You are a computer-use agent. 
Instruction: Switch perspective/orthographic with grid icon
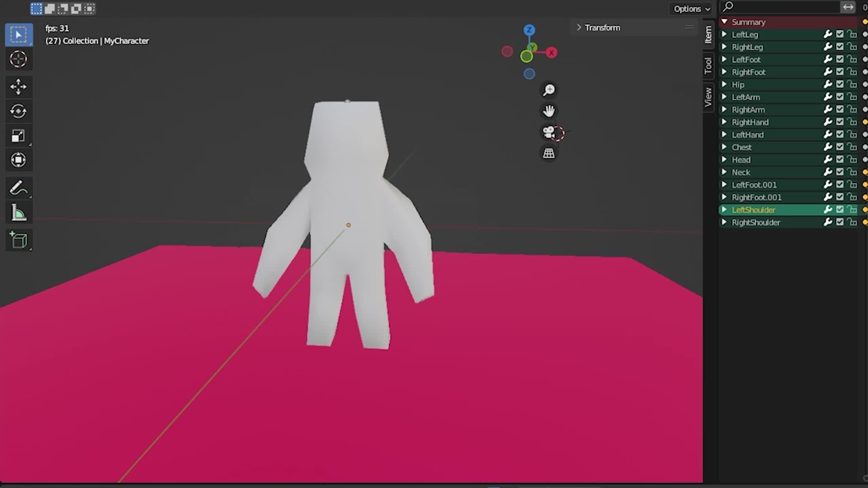pos(549,153)
